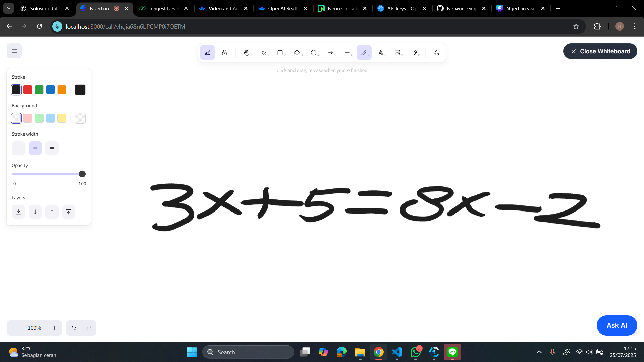Switch to the Neon Console tab
Viewport: 644px width, 362px height.
pos(341,8)
